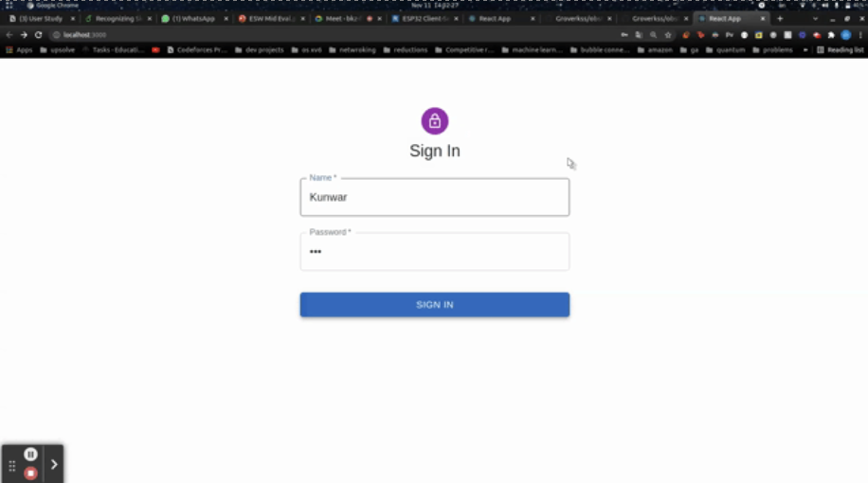Open the Apps bookmark shortcut
This screenshot has width=868, height=483.
pyautogui.click(x=19, y=50)
